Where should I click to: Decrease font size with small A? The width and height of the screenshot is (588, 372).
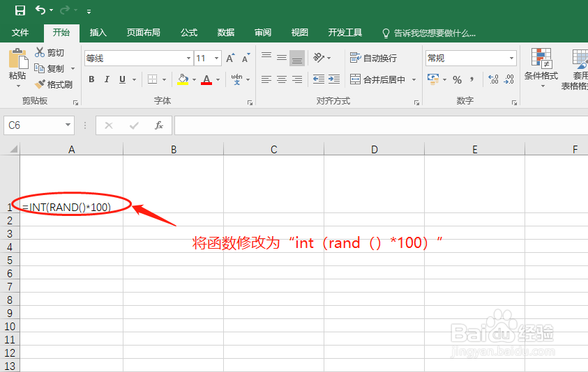(x=246, y=58)
